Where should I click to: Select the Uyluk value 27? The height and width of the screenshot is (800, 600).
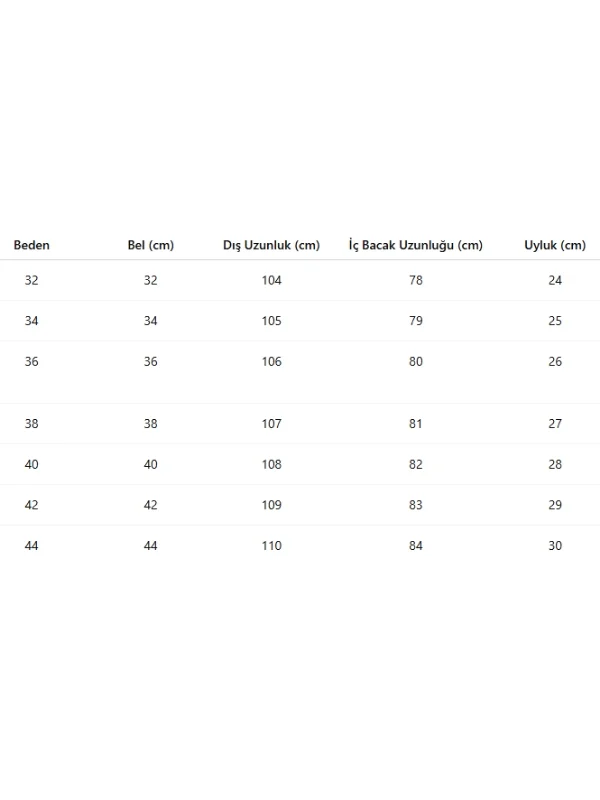click(555, 423)
